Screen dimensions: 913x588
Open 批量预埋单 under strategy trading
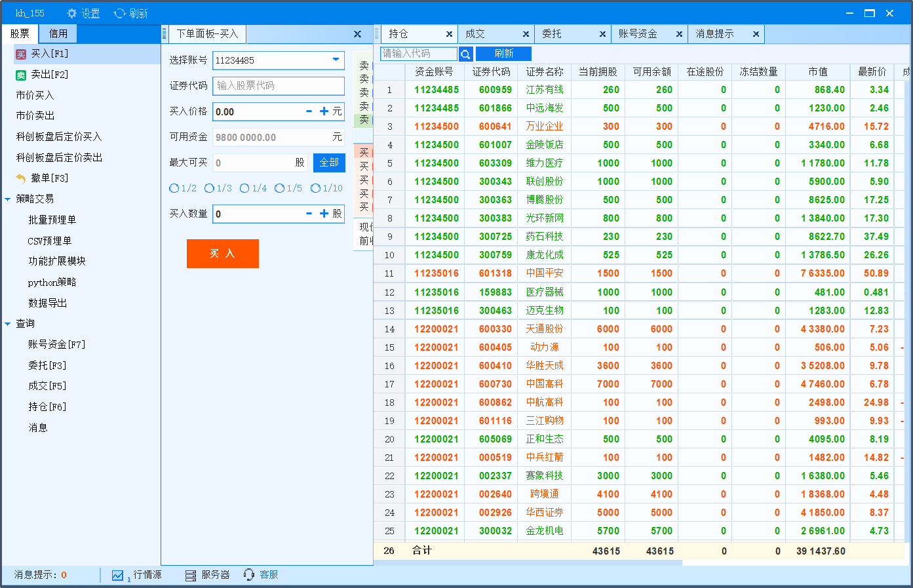(x=52, y=220)
